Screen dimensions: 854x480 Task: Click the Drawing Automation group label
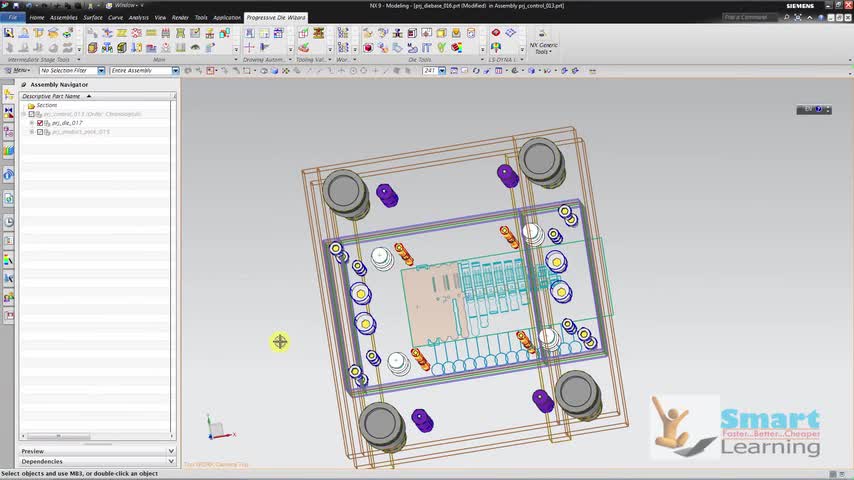pyautogui.click(x=264, y=60)
